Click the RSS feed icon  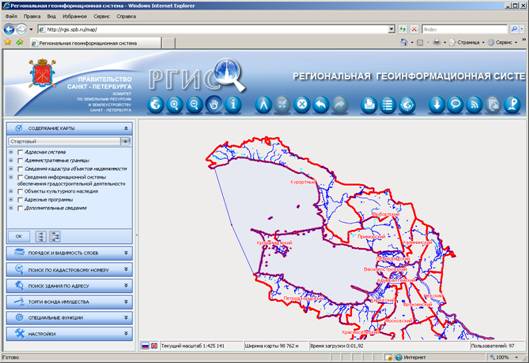(474, 104)
